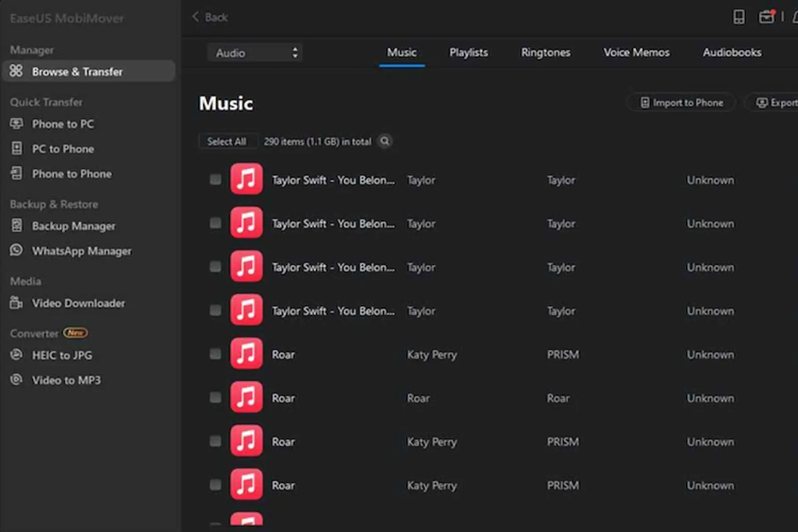Tick checkbox of third Roar track row
This screenshot has height=532, width=798.
pyautogui.click(x=215, y=441)
